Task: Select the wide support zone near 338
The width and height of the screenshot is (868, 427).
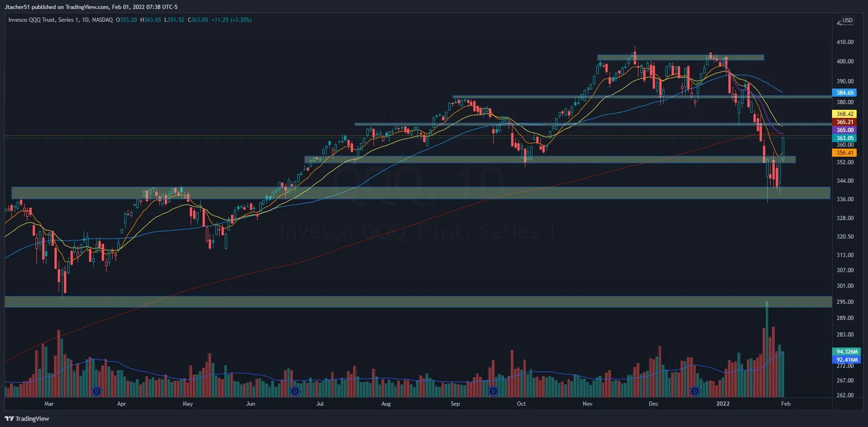Action: (421, 193)
